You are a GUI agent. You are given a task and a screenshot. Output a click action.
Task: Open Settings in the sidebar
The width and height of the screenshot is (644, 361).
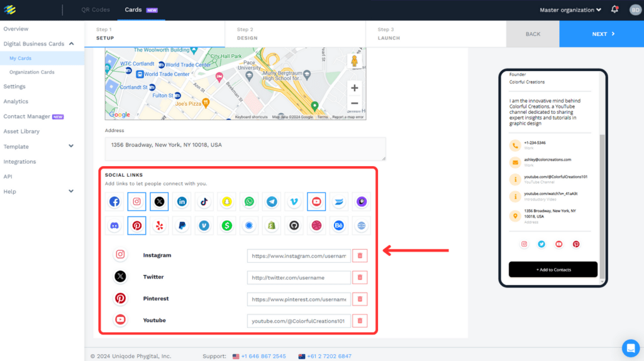(x=14, y=86)
